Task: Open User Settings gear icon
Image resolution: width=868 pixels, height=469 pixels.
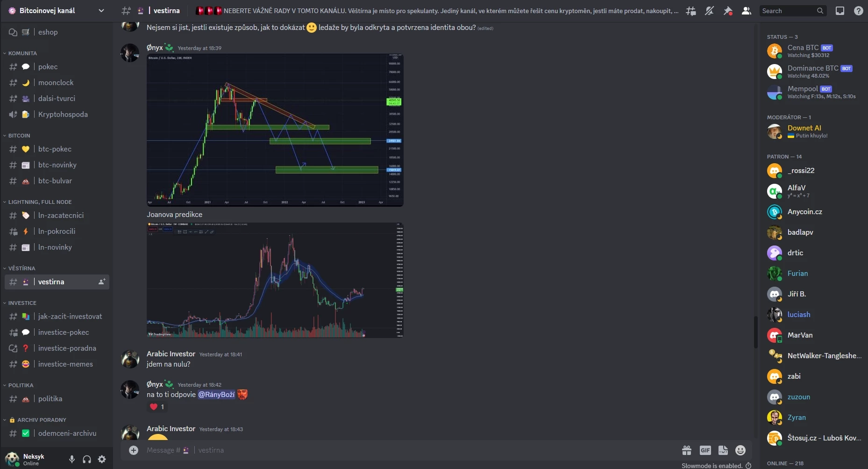Action: pos(102,459)
